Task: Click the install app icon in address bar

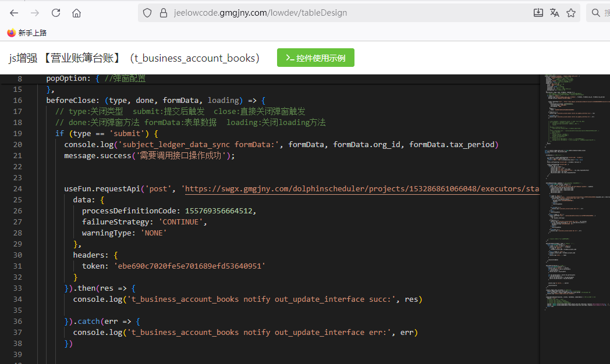Action: pos(538,13)
